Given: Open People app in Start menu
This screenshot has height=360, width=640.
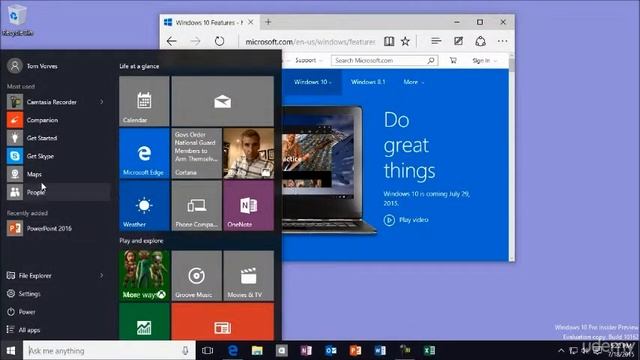Looking at the screenshot, I should pyautogui.click(x=57, y=192).
